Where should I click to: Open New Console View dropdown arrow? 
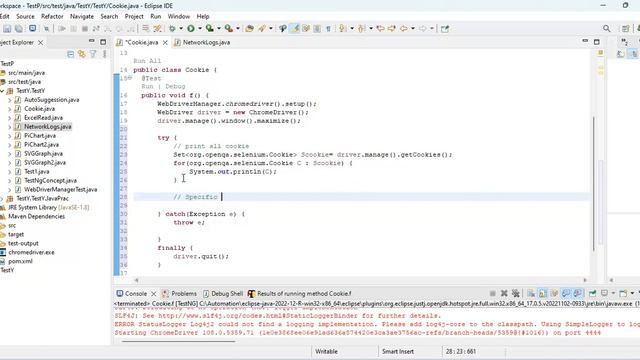632,293
